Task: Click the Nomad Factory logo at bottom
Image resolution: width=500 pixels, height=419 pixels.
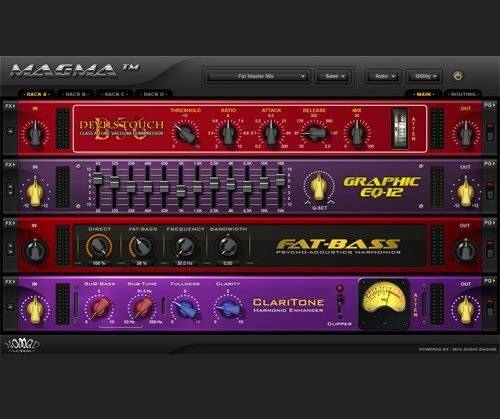Action: pos(23,345)
